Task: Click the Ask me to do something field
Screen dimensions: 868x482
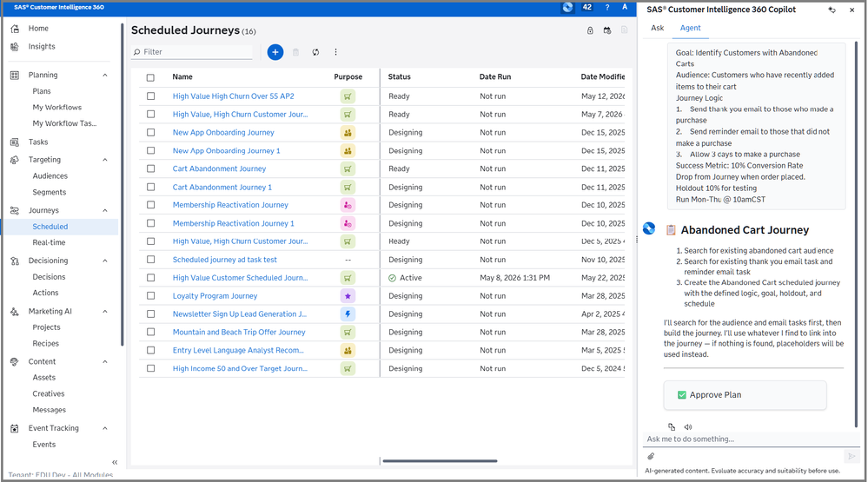Action: pyautogui.click(x=752, y=439)
